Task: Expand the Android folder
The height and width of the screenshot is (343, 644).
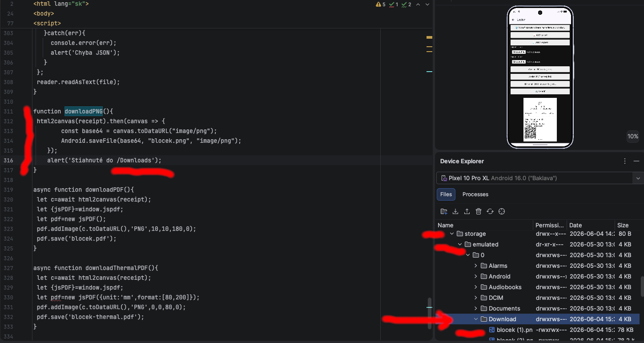Action: (x=476, y=276)
